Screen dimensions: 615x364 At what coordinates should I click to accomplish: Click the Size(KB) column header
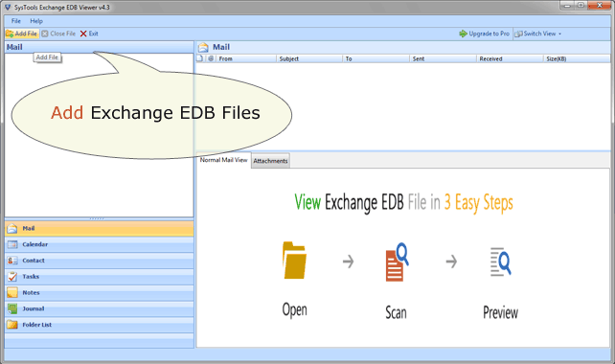point(577,58)
